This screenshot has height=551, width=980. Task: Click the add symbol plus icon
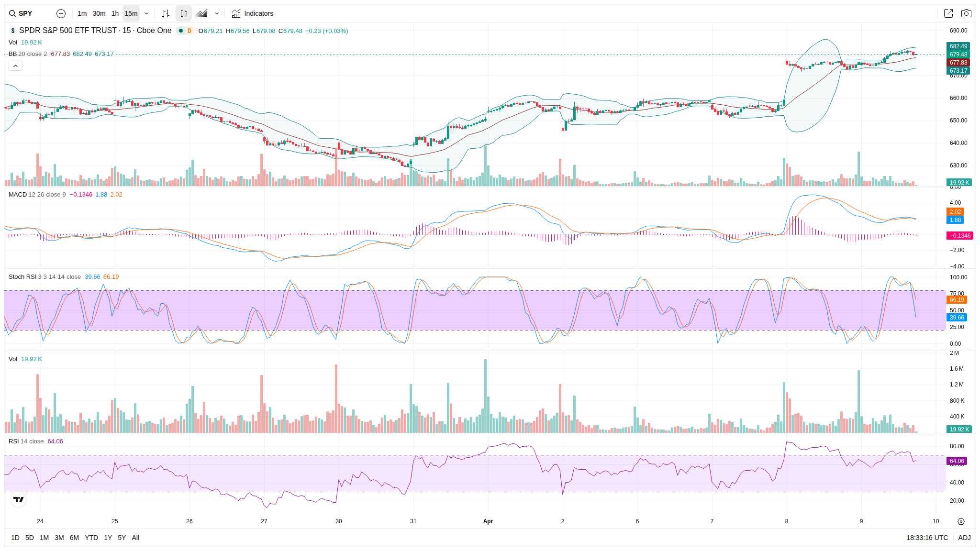pyautogui.click(x=61, y=13)
